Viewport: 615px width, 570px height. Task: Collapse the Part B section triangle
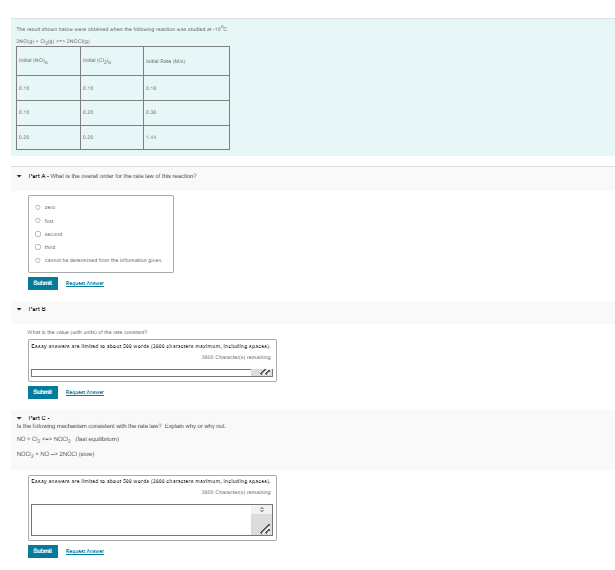[19, 309]
